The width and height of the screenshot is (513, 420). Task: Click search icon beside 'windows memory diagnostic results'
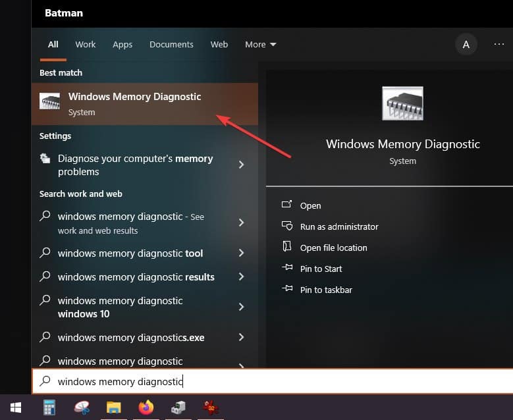pos(45,276)
